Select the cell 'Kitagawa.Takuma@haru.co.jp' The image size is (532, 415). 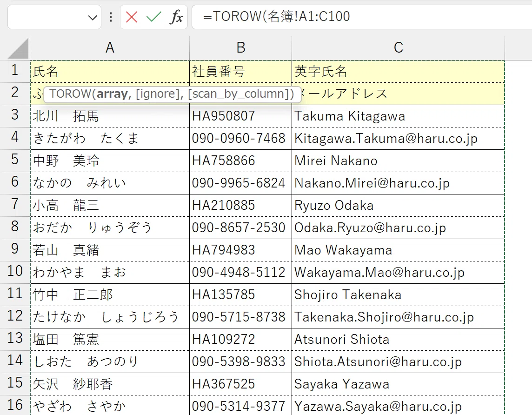(399, 139)
